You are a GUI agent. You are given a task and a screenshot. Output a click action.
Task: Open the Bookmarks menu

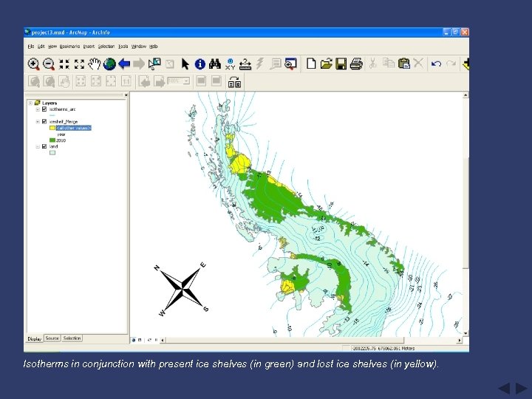(x=69, y=47)
